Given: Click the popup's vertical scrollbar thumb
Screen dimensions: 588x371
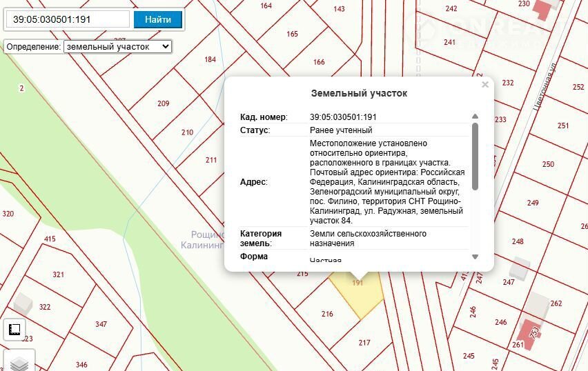Looking at the screenshot, I should pyautogui.click(x=475, y=155).
